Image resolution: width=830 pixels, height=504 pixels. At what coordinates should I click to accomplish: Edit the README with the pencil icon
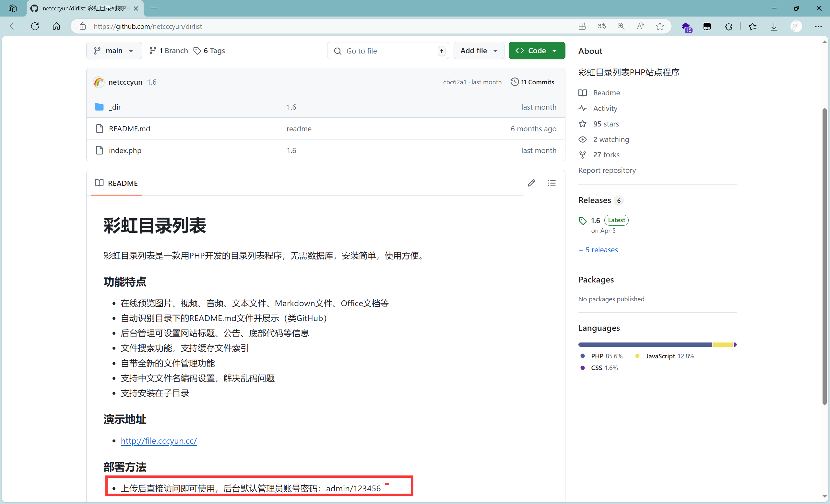[531, 183]
